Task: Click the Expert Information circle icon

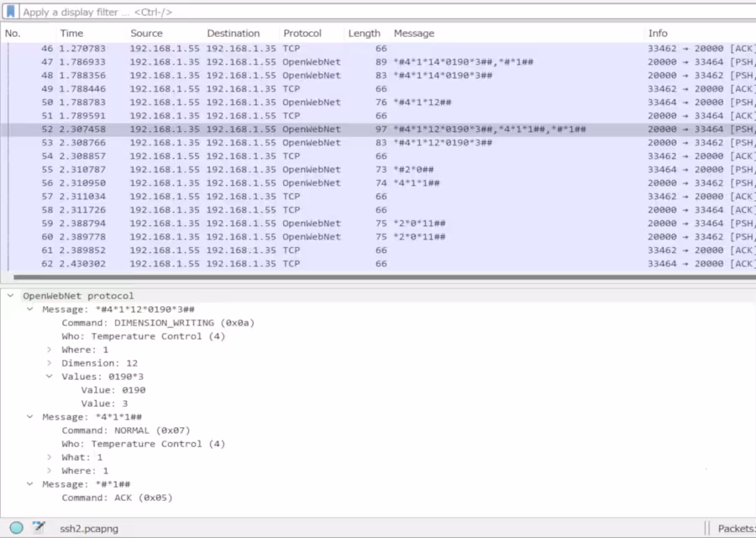Action: (16, 528)
